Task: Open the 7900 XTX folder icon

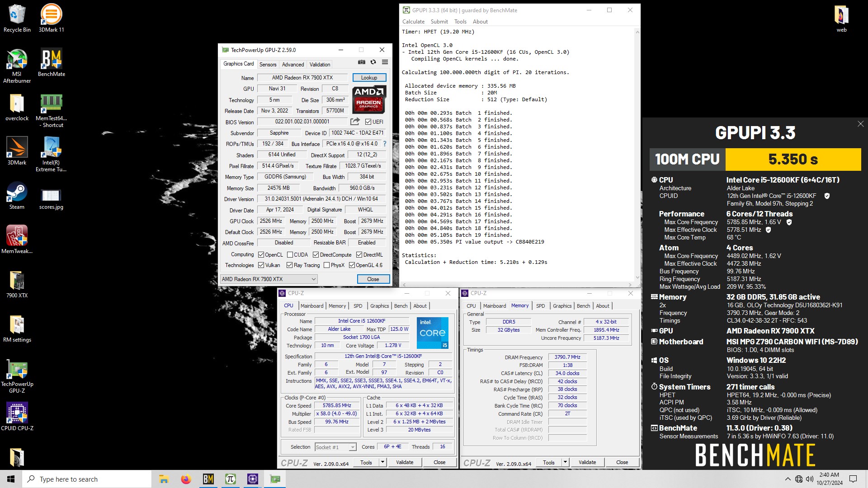Action: click(17, 284)
